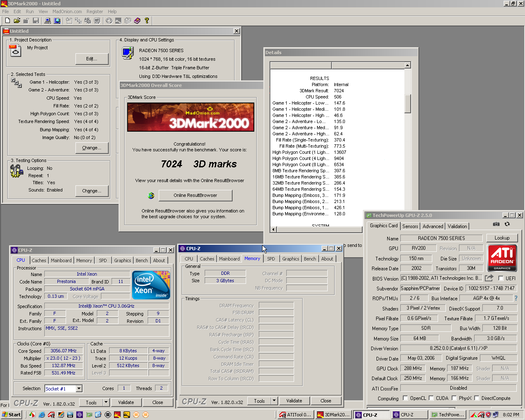Click the Tools dropdown arrow in left CPU-Z window
The width and height of the screenshot is (525, 420).
106,402
